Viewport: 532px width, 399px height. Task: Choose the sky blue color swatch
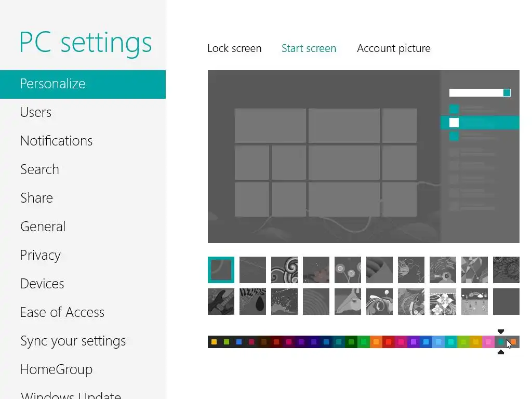pos(438,342)
